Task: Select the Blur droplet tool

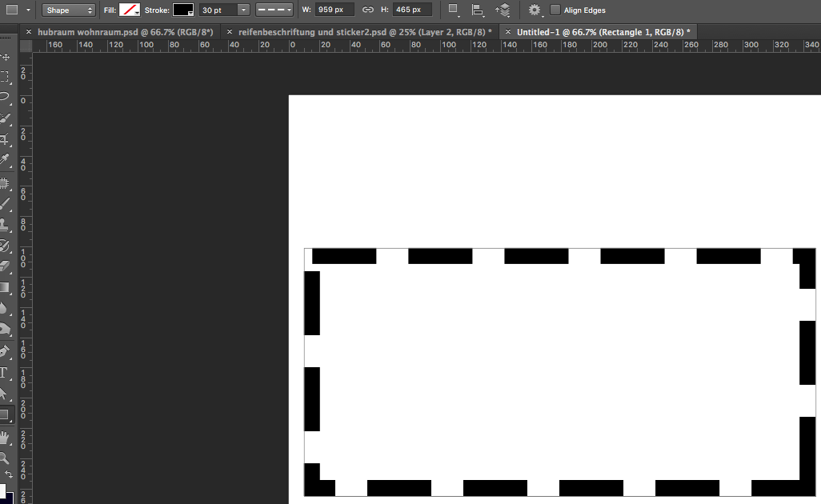Action: [x=5, y=308]
